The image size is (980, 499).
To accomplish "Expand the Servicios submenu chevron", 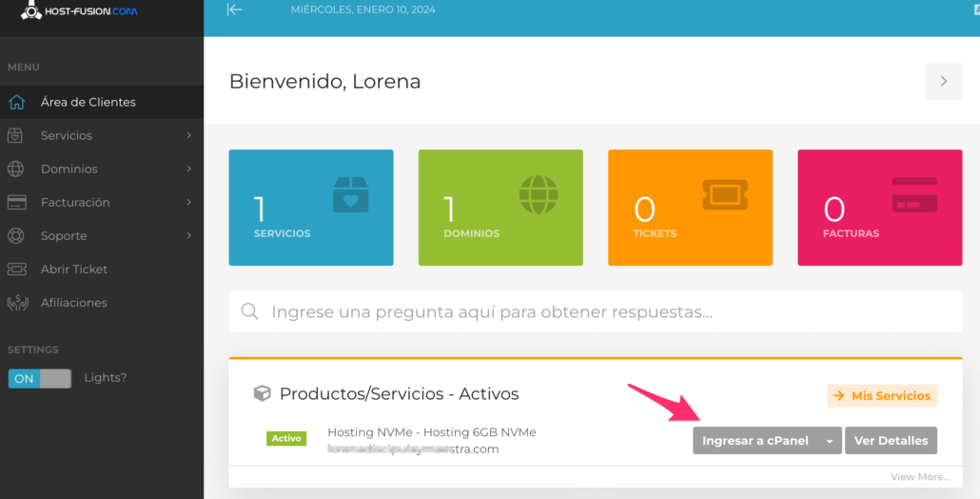I will point(188,135).
